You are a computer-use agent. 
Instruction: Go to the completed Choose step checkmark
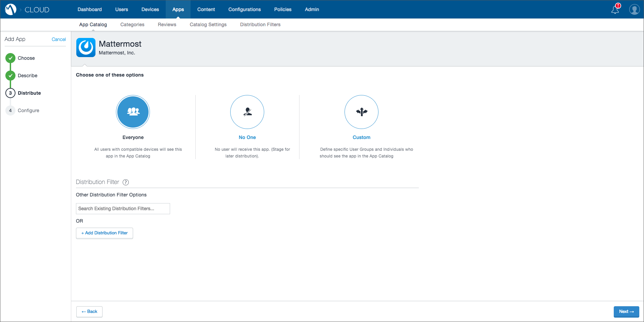tap(10, 58)
